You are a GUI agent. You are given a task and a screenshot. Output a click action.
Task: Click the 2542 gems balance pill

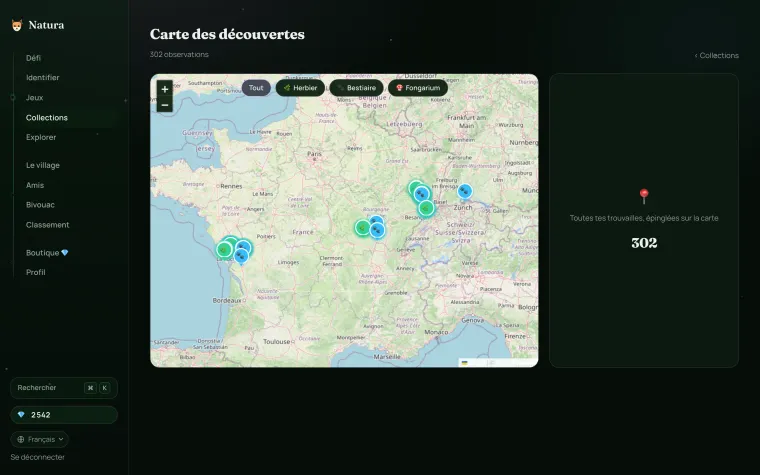[x=64, y=415]
